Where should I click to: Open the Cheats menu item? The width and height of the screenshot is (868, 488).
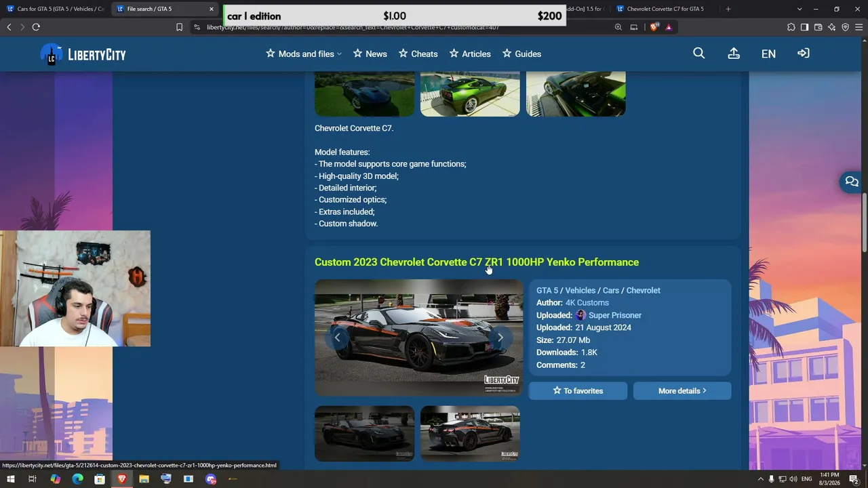coord(418,54)
